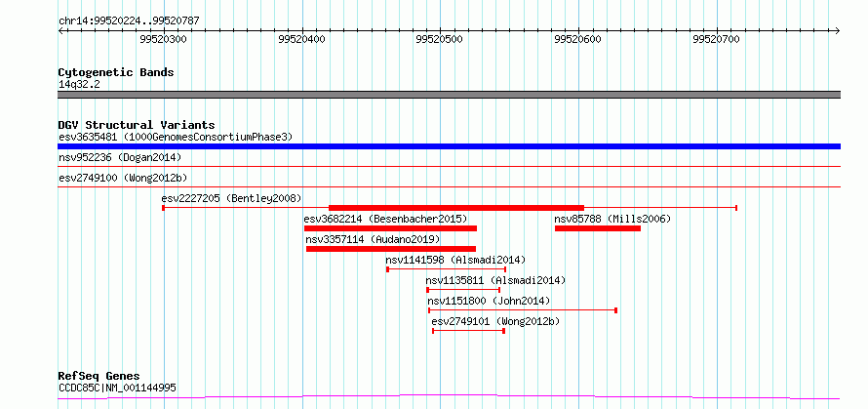The height and width of the screenshot is (409, 868).
Task: Select the 99520400 ruler coordinate
Action: coord(301,39)
